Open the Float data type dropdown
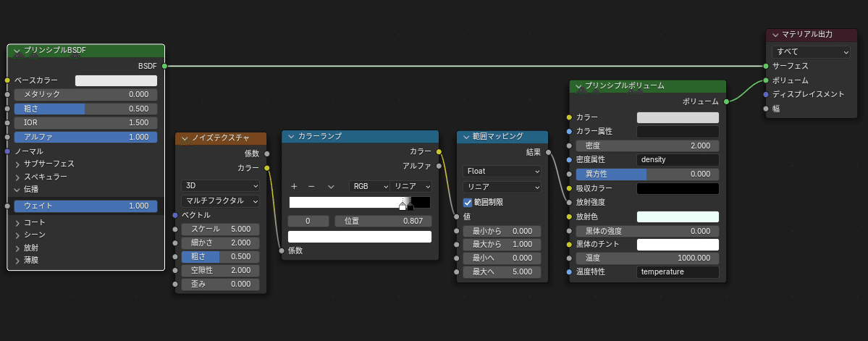 [x=502, y=171]
